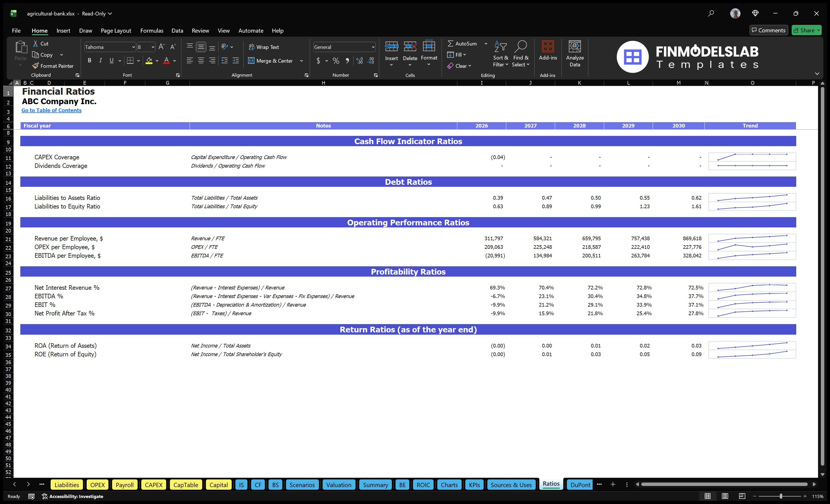
Task: Open the font name dropdown
Action: (x=134, y=47)
